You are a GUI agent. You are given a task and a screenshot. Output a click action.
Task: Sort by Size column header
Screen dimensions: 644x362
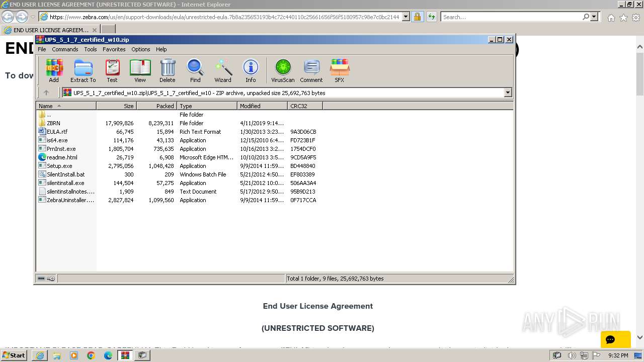(116, 106)
